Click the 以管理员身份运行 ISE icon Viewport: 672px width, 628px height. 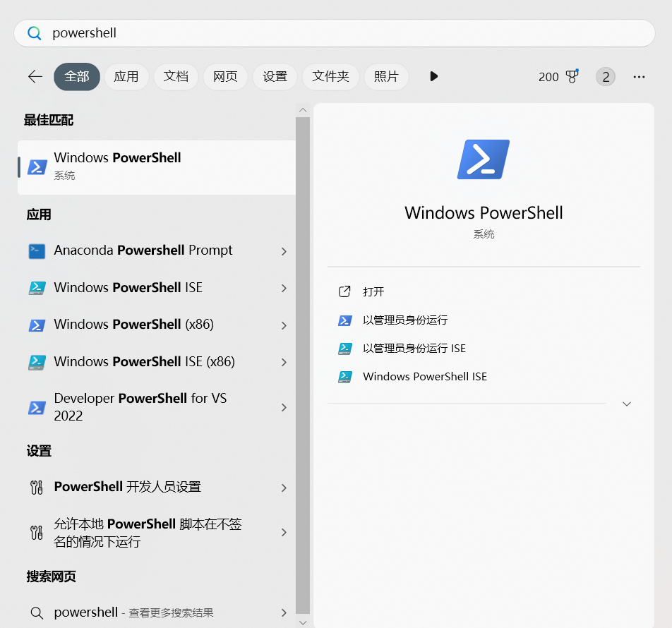coord(345,349)
